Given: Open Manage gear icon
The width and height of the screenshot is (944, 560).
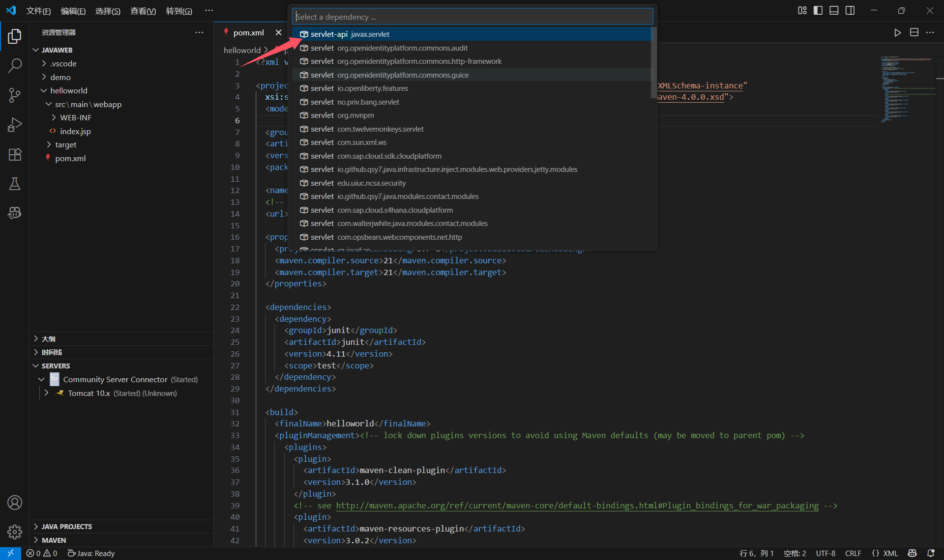Looking at the screenshot, I should (15, 532).
